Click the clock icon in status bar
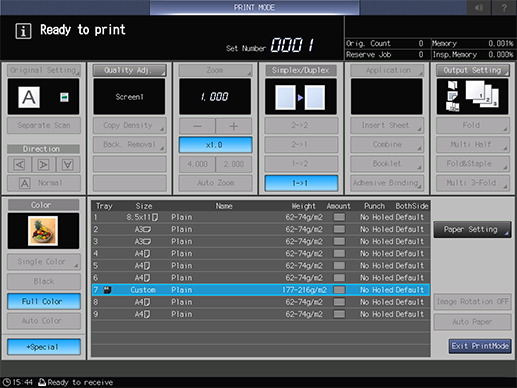 click(6, 382)
